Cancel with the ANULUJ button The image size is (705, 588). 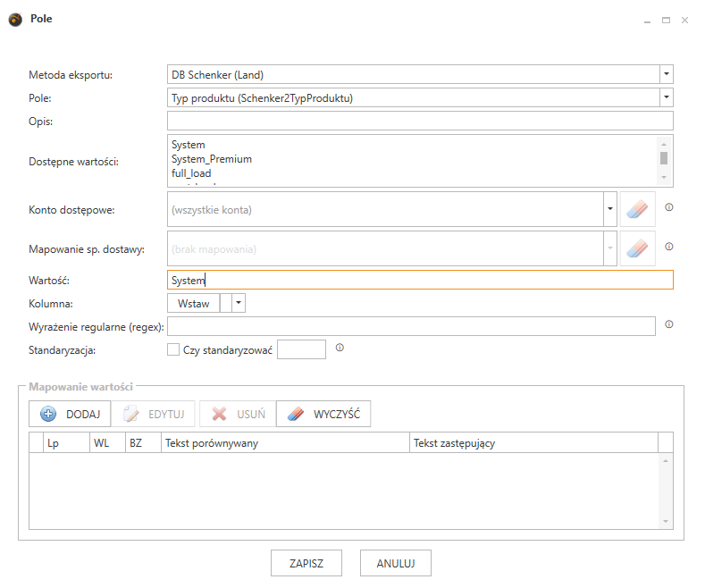[396, 563]
